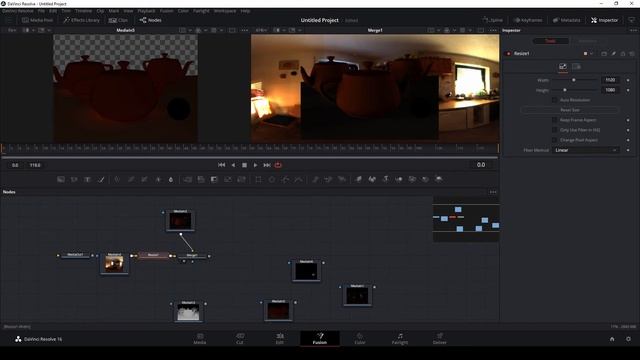Switch to the Cut page
This screenshot has height=360, width=640.
(240, 338)
